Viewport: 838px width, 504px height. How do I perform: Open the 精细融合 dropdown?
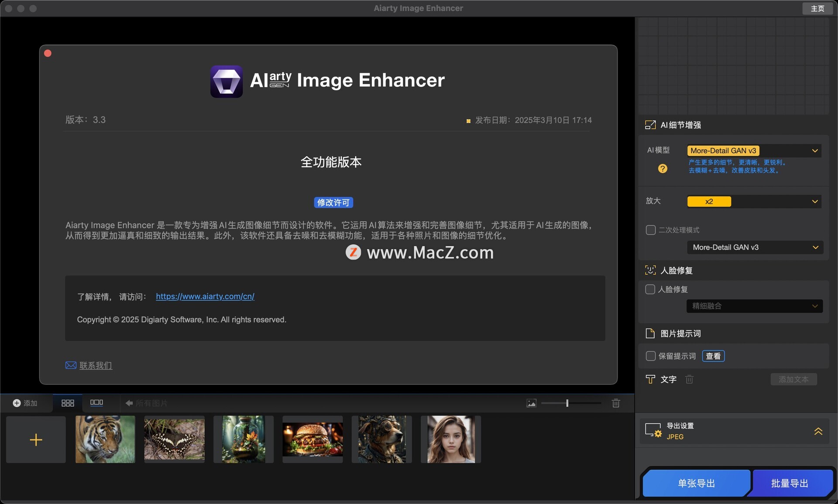(x=754, y=306)
